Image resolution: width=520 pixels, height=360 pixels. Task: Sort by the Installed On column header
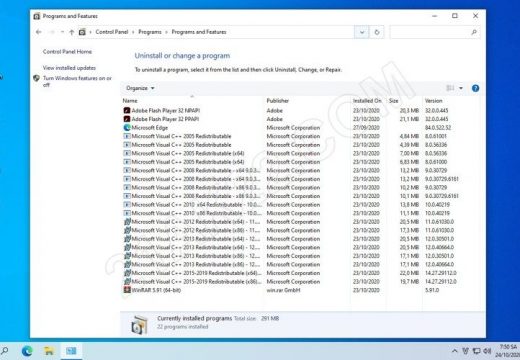[x=368, y=101]
